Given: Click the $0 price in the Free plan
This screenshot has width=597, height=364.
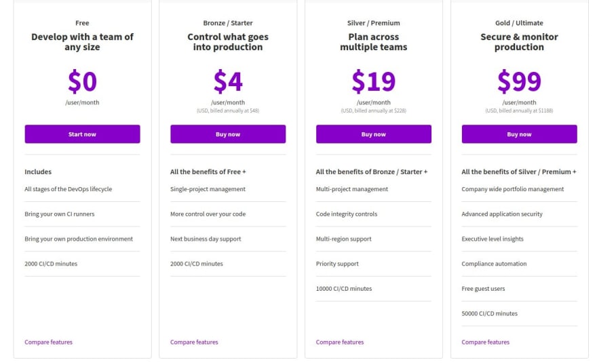Looking at the screenshot, I should tap(82, 81).
